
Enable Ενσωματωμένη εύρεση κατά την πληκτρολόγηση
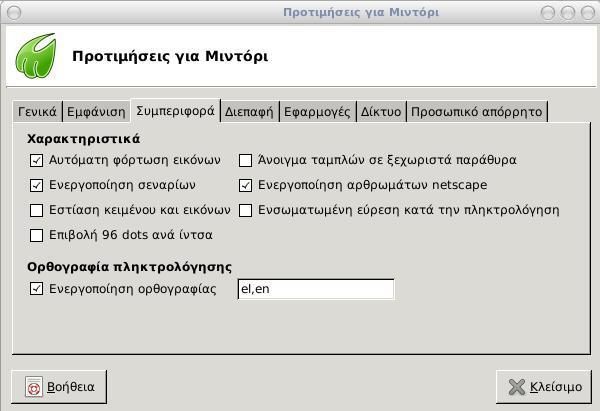[246, 210]
